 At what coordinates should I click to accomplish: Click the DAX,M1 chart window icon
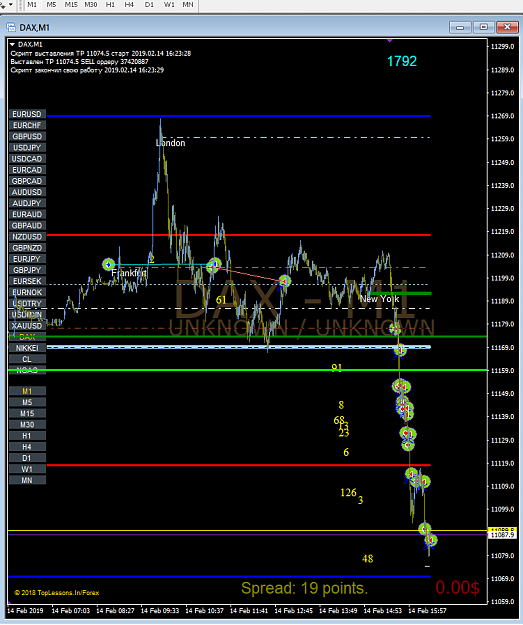click(11, 28)
